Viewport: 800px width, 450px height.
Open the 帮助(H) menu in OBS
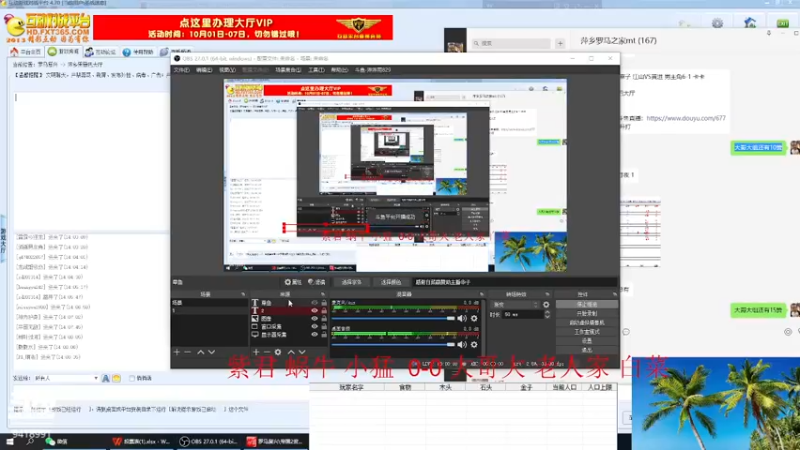click(339, 70)
